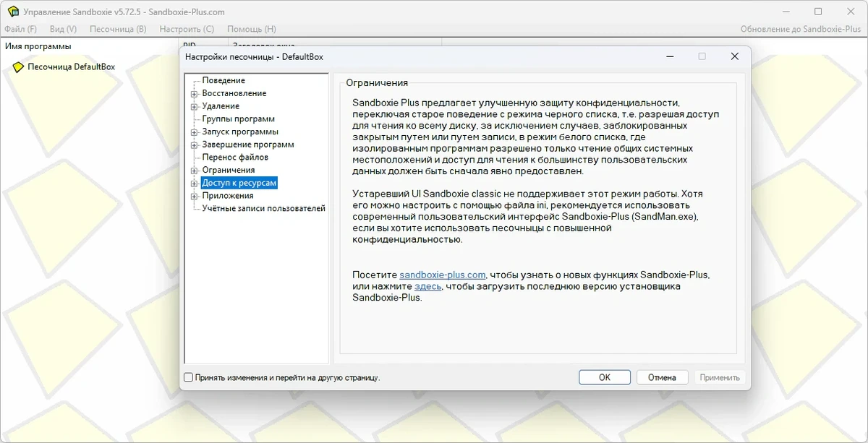Expand the Удаление tree node

click(194, 106)
